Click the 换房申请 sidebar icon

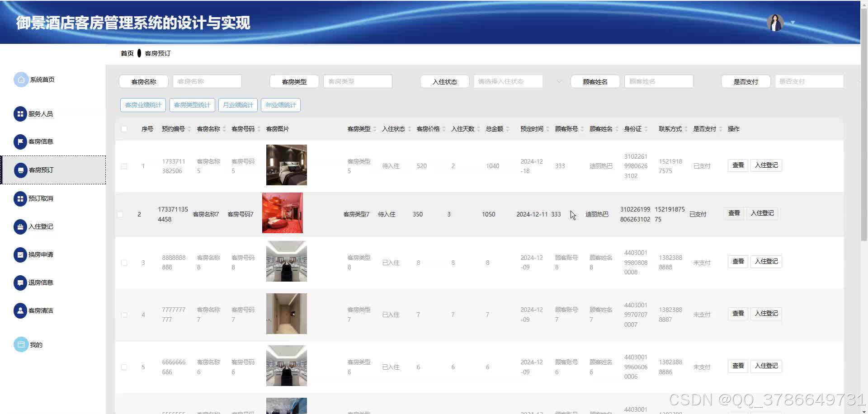click(x=20, y=255)
